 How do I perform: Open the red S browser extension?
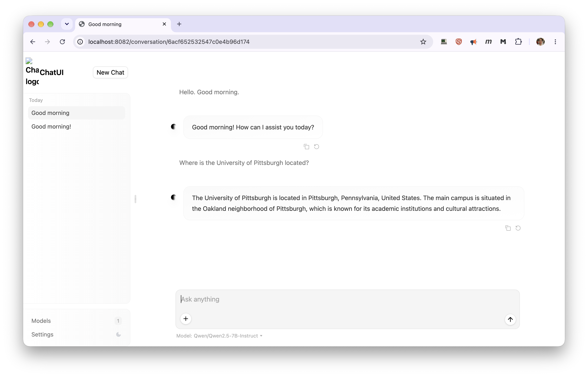coord(459,42)
